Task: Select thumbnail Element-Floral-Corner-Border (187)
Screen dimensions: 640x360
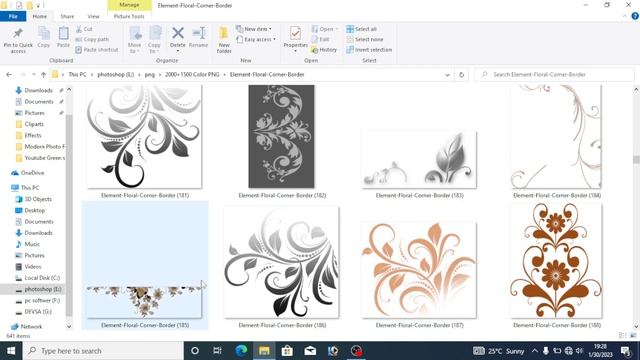Action: coord(419,270)
